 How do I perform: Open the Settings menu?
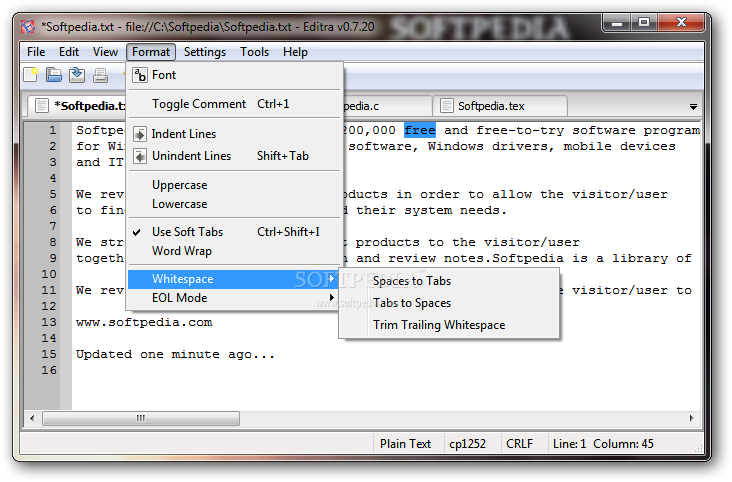point(204,52)
